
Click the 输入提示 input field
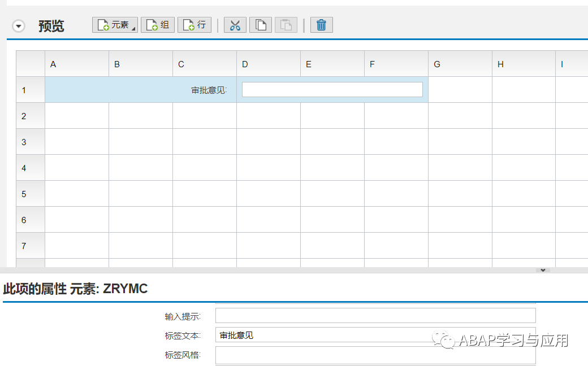375,316
